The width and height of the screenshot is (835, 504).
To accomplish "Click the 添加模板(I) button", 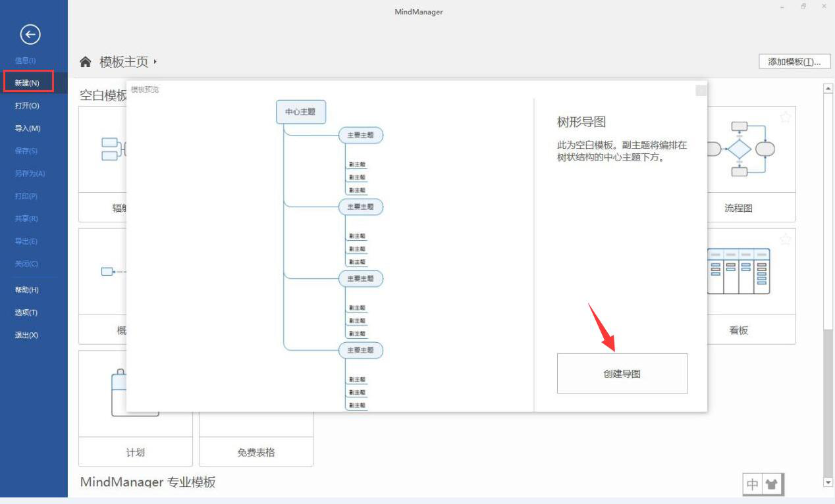I will [795, 61].
